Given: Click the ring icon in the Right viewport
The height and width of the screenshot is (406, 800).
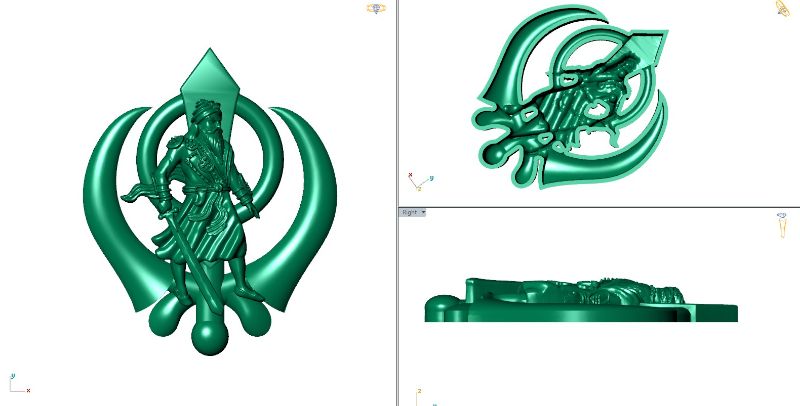Looking at the screenshot, I should point(782,224).
